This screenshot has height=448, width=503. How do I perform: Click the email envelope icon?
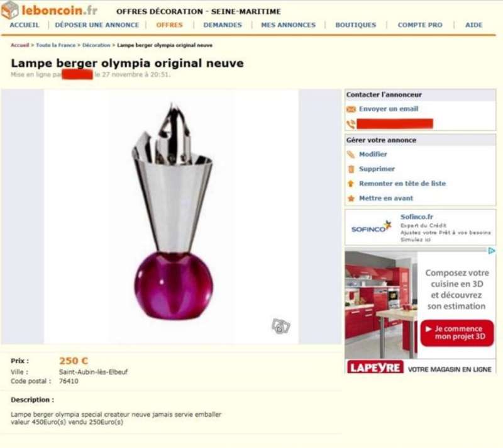[351, 109]
